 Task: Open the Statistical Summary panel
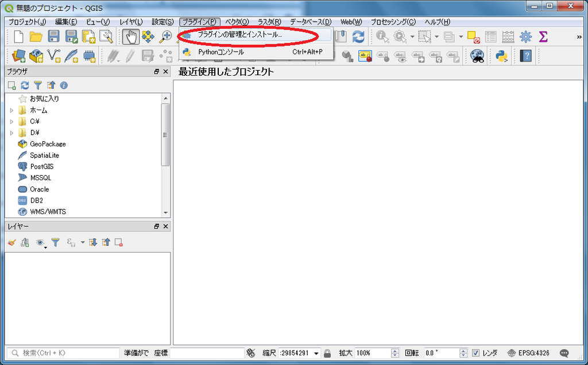[543, 36]
